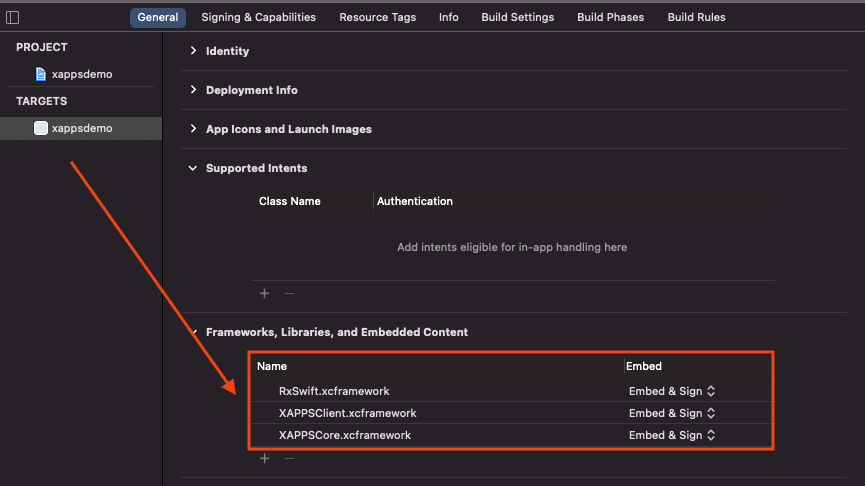The image size is (865, 486).
Task: Open the Resource Tags tab
Action: pos(377,17)
